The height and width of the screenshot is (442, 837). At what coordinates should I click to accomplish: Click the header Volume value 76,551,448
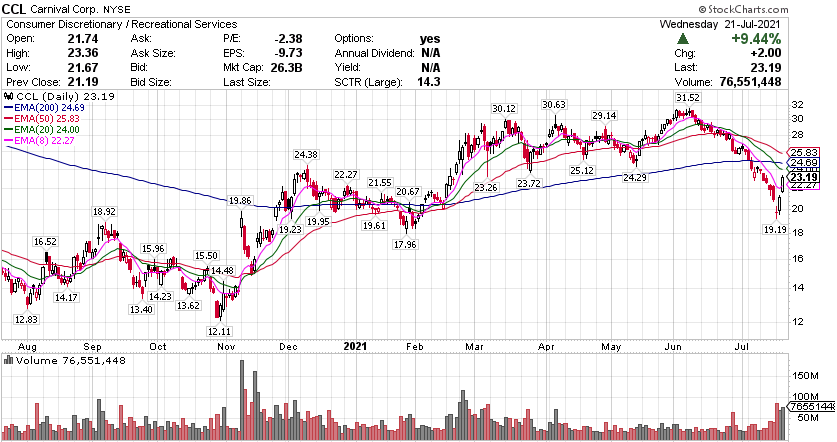(749, 82)
